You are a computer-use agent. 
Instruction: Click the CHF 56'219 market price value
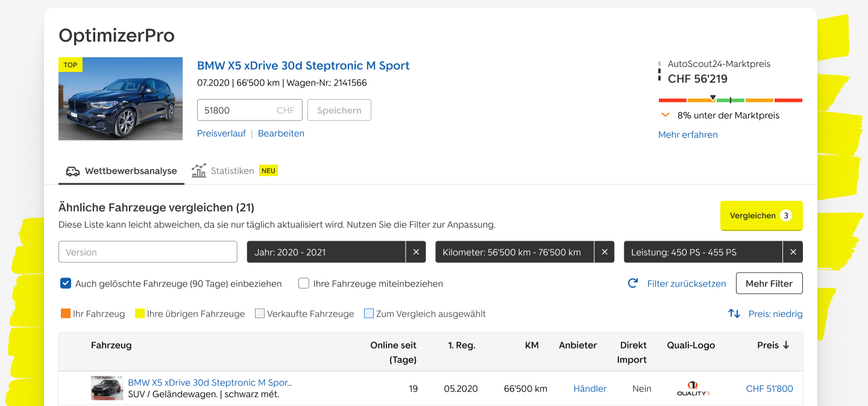point(697,78)
